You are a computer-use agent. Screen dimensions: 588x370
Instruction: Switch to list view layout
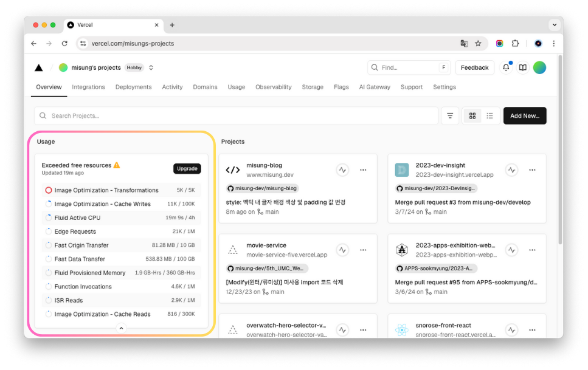pyautogui.click(x=490, y=115)
